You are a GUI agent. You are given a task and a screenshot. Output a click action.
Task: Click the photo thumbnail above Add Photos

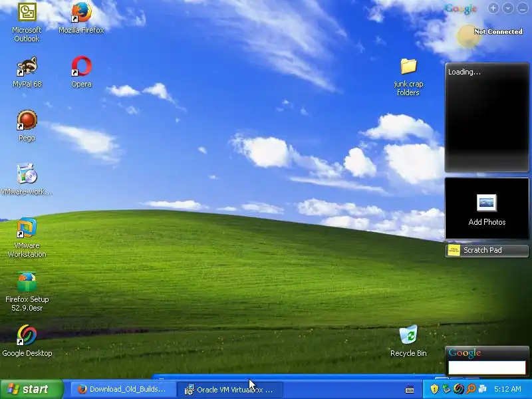click(487, 203)
